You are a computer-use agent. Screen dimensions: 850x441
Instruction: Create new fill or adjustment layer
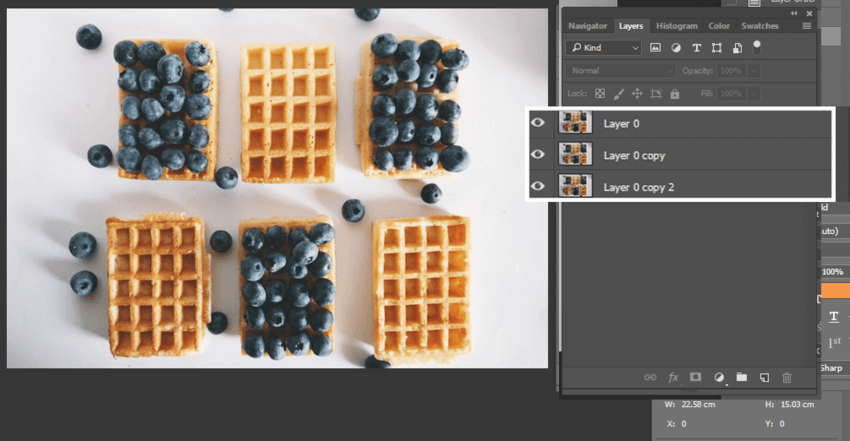[719, 377]
